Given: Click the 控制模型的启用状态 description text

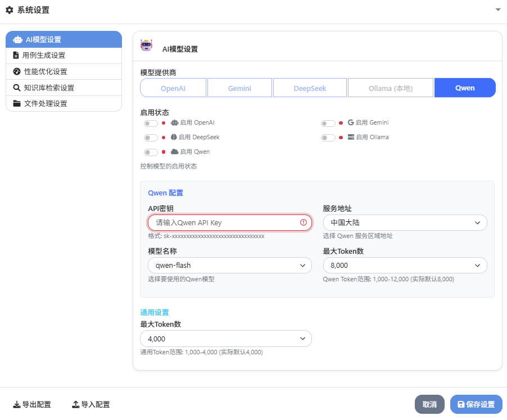Looking at the screenshot, I should (x=169, y=166).
